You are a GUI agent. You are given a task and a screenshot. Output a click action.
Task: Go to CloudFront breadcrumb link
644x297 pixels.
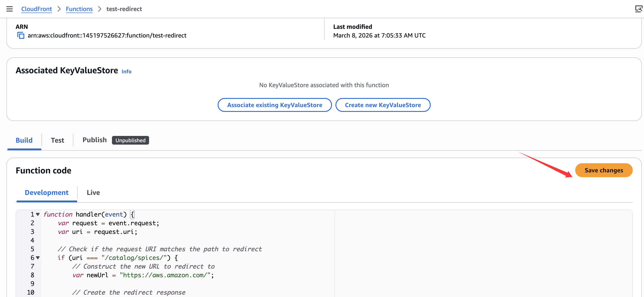[36, 9]
